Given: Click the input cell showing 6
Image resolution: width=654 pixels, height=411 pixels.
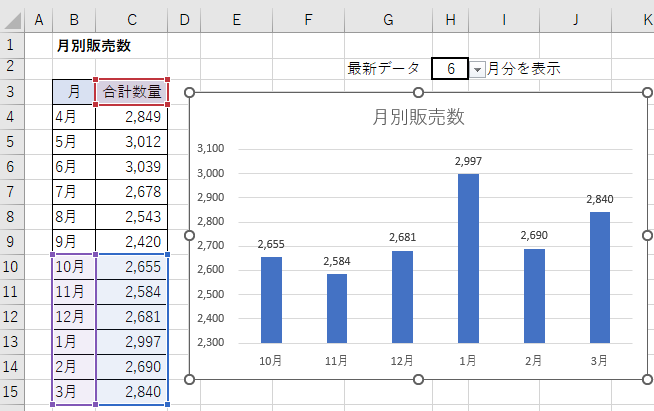Looking at the screenshot, I should point(451,68).
